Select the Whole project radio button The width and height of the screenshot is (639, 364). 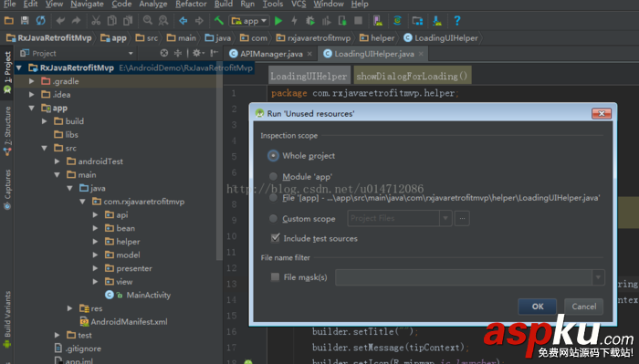[x=273, y=155]
